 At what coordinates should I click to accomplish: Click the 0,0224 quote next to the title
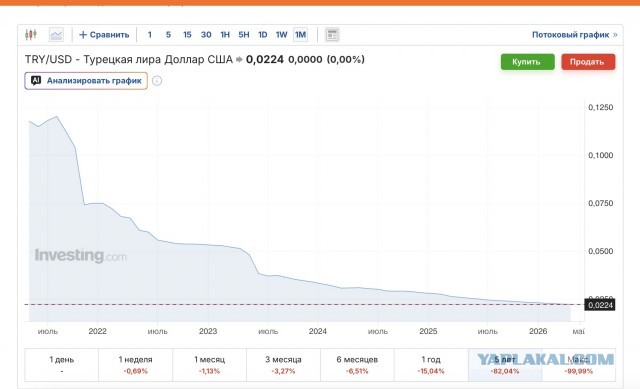click(x=264, y=60)
